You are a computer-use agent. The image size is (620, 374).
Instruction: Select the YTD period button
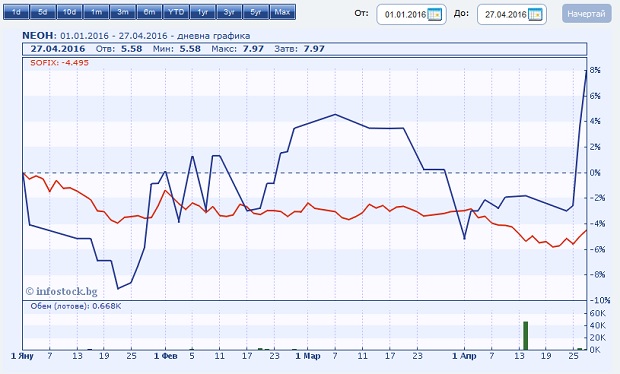click(176, 12)
